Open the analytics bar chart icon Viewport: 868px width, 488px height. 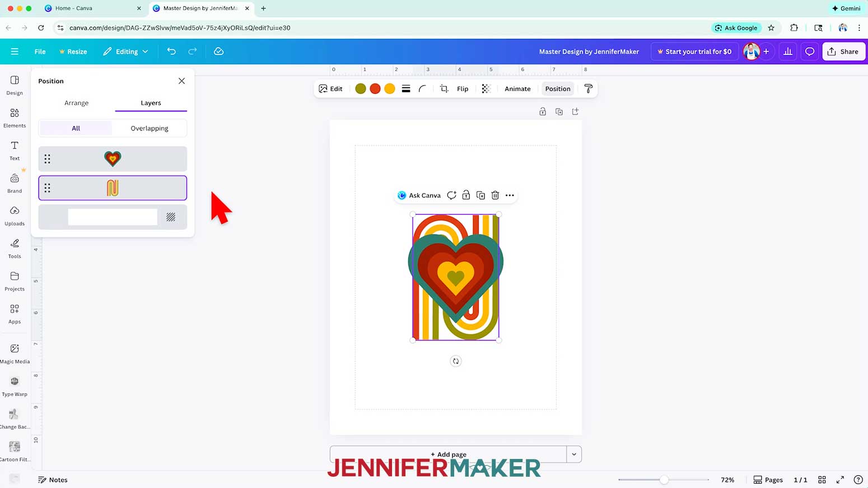(788, 51)
